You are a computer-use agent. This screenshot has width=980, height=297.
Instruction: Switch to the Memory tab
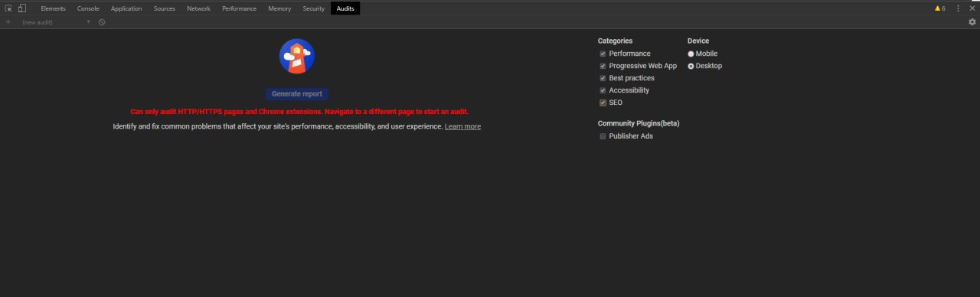tap(279, 8)
